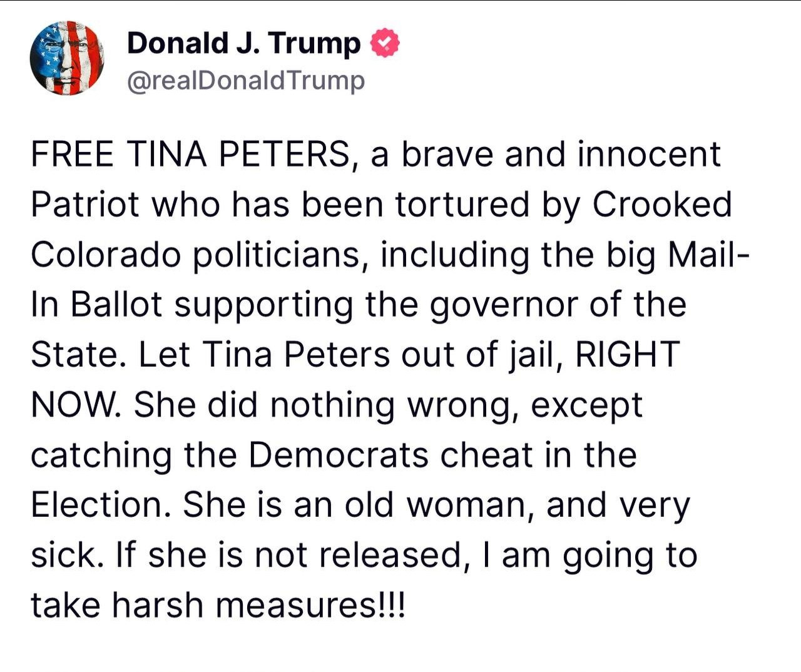Viewport: 801px width, 672px height.
Task: Open the flag-painted profile avatar
Action: (67, 58)
